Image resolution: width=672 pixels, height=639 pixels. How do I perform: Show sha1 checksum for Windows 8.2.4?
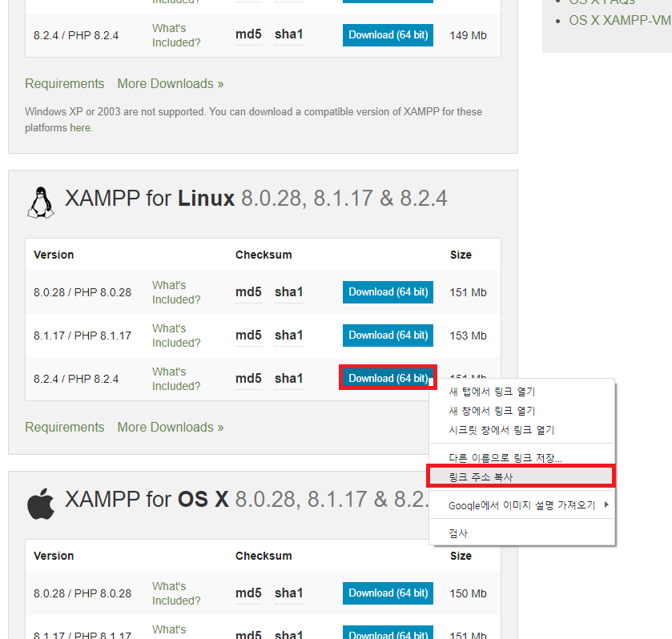pyautogui.click(x=289, y=34)
